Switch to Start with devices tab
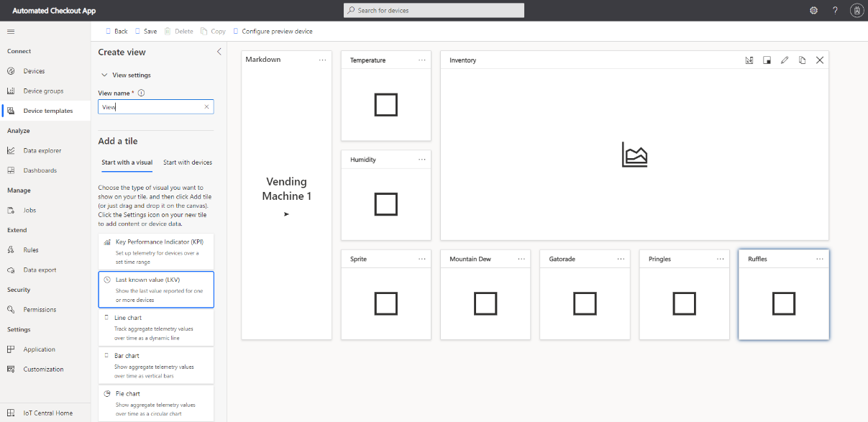868x422 pixels. pyautogui.click(x=188, y=162)
